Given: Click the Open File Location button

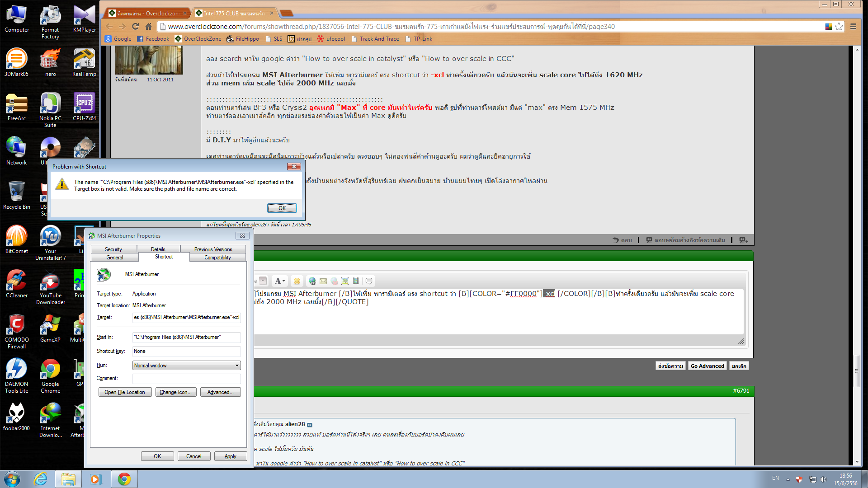Looking at the screenshot, I should coord(125,392).
